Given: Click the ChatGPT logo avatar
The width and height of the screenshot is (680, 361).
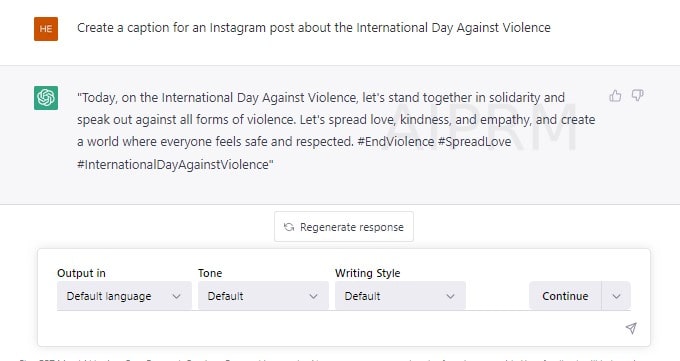Looking at the screenshot, I should 46,98.
